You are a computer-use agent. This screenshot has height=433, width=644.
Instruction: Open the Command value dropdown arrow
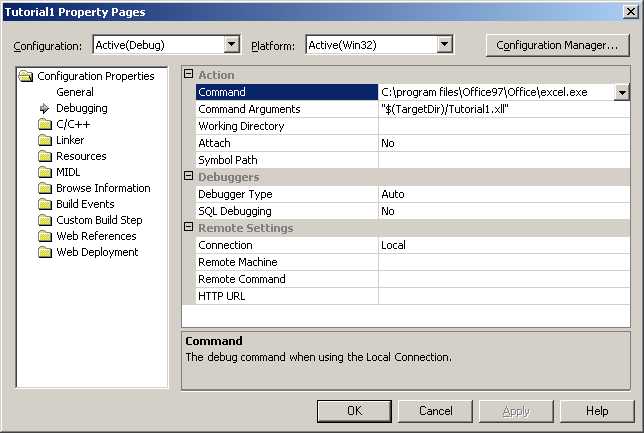coord(621,92)
